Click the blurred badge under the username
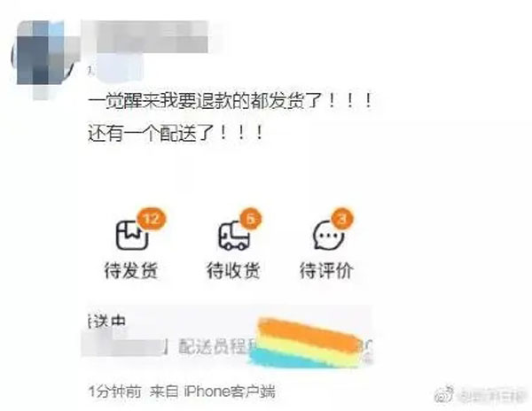 coord(117,68)
